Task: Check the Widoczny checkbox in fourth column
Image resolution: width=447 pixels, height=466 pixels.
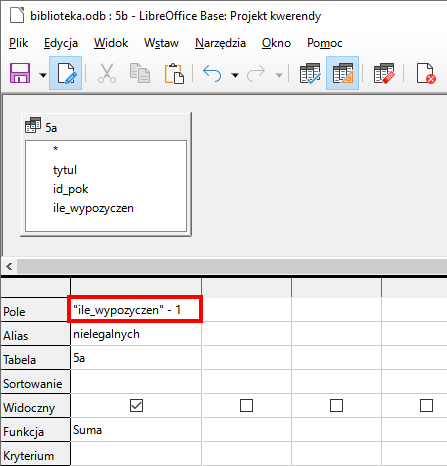Action: [426, 406]
